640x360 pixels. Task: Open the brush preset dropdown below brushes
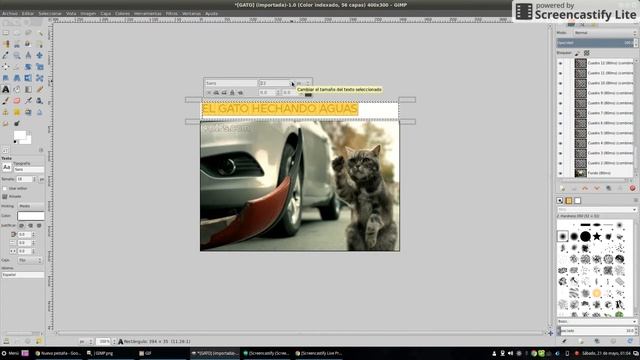pyautogui.click(x=597, y=322)
